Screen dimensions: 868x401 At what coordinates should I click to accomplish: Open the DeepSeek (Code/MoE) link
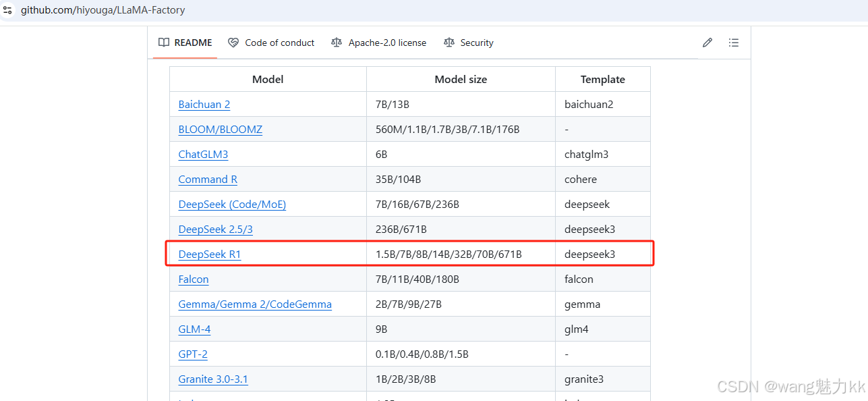[232, 205]
